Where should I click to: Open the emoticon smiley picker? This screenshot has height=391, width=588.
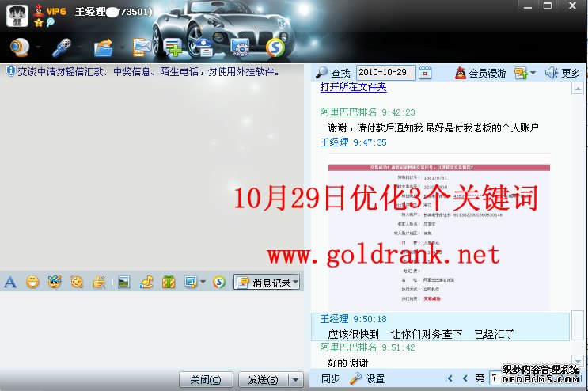[32, 282]
